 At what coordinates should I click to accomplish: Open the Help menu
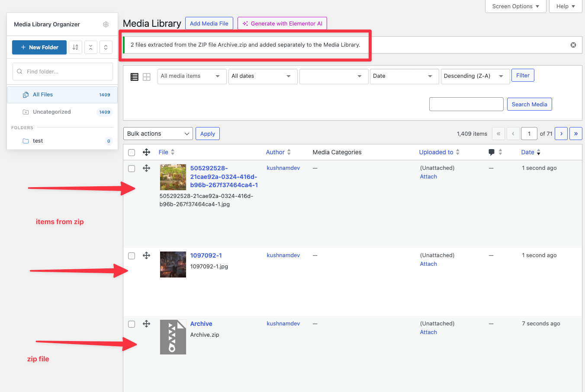566,6
